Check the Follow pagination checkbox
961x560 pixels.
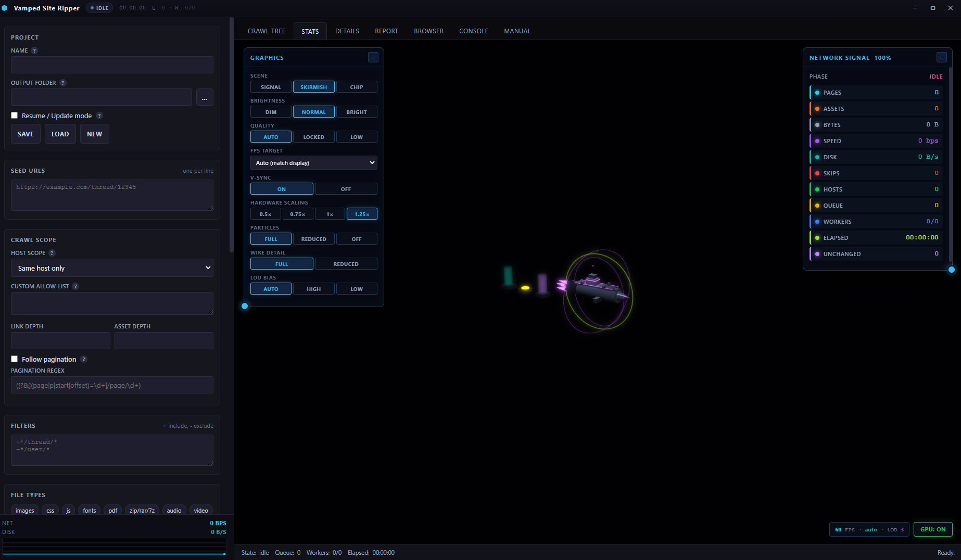[15, 359]
